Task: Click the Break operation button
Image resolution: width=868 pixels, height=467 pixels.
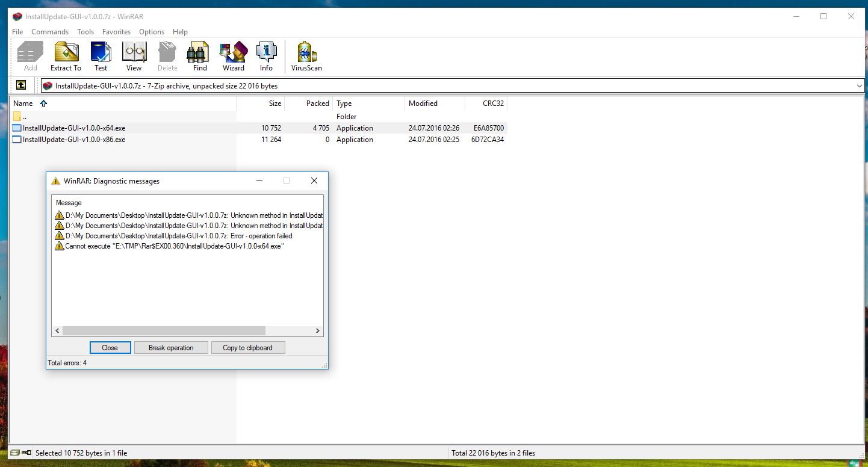Action: [171, 348]
